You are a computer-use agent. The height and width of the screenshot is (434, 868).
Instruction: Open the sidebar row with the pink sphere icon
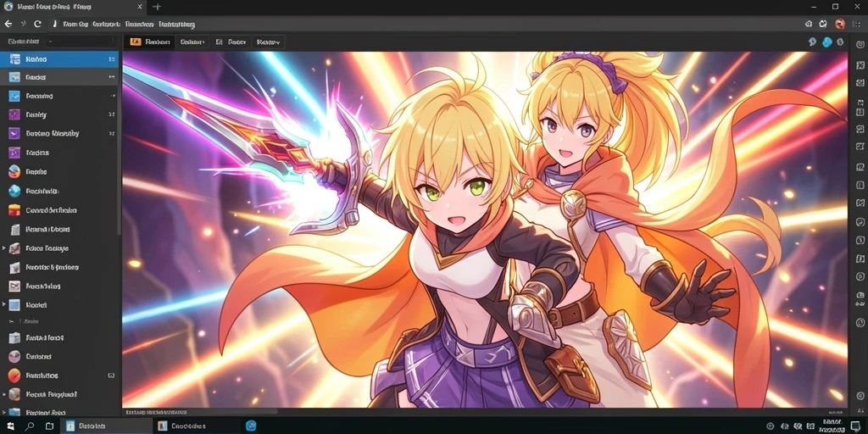pyautogui.click(x=59, y=357)
